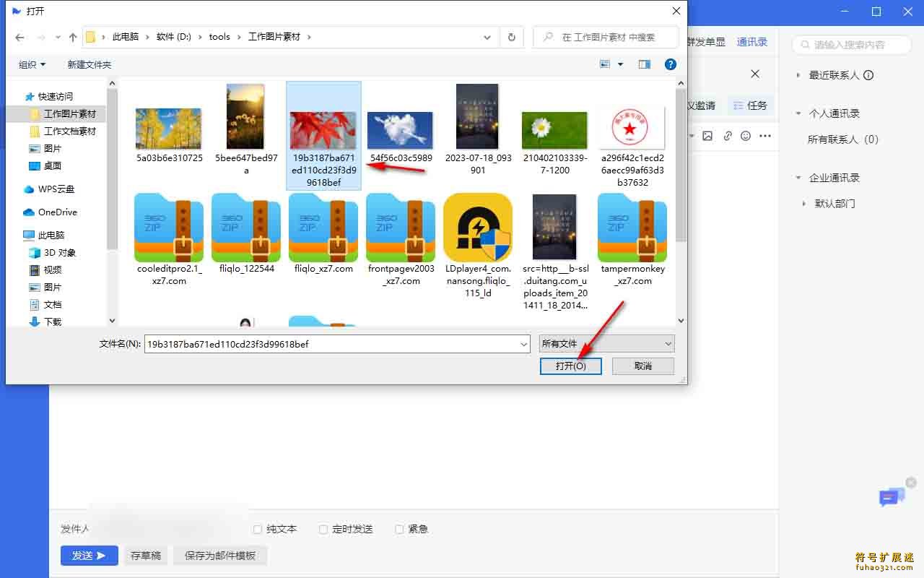Collapse 个人通讯录 group
The width and height of the screenshot is (924, 578).
(798, 113)
